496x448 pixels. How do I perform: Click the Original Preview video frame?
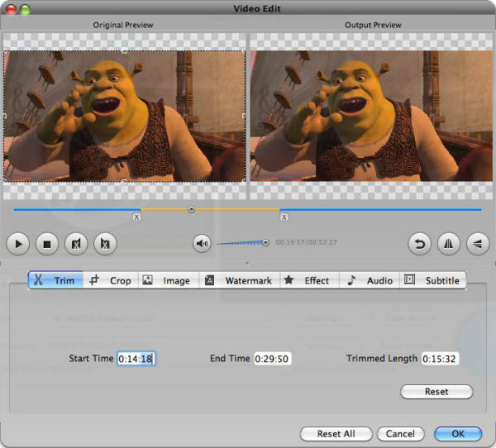(x=124, y=116)
